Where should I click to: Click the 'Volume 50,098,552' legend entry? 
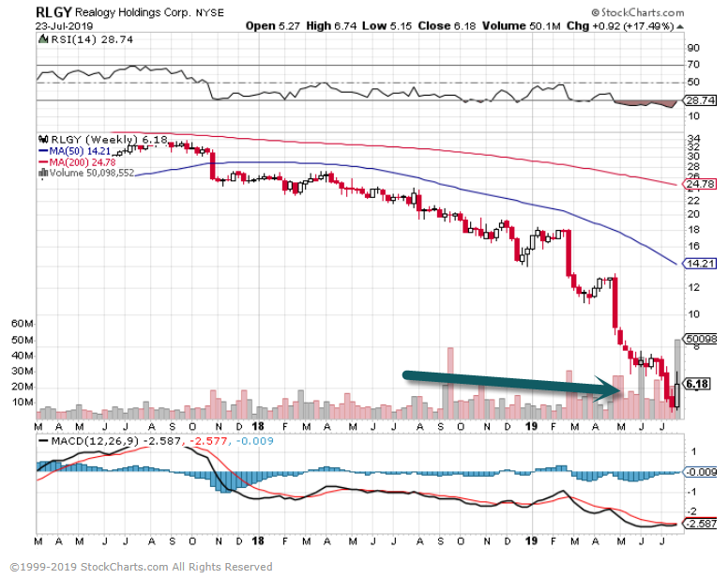tap(91, 174)
